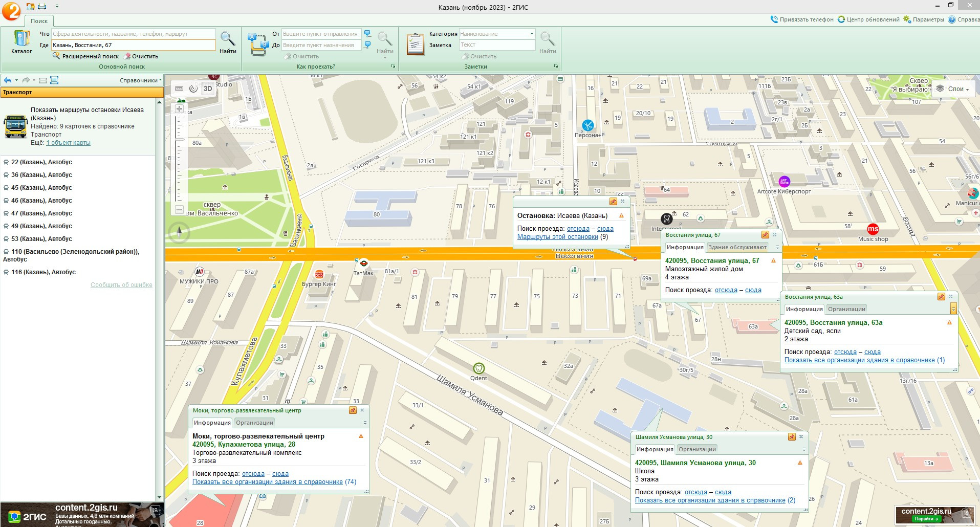Open Центр обновлений update center

point(868,19)
